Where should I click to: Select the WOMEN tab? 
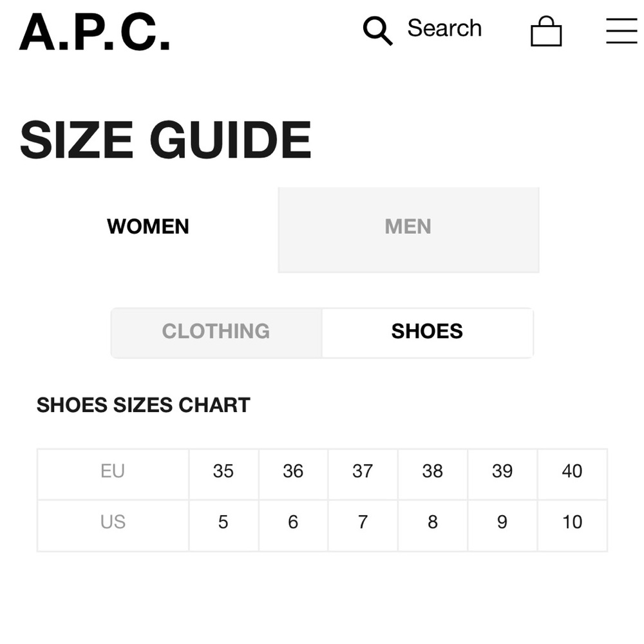(148, 227)
